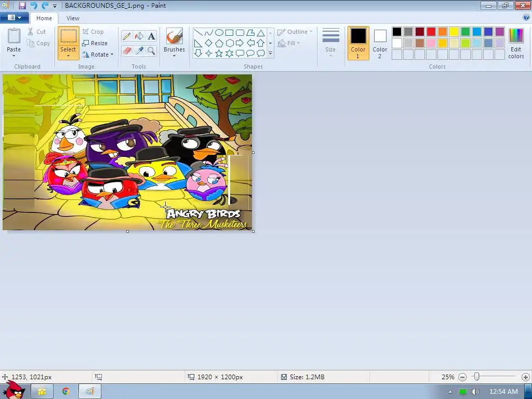
Task: Expand the Select options dropdown
Action: click(68, 56)
